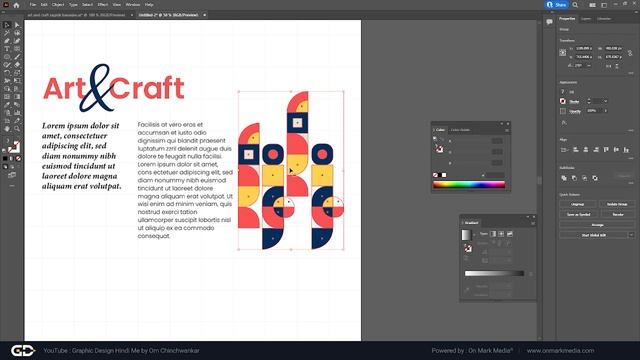Click the Isolate Group button
The image size is (640, 360).
pos(617,204)
